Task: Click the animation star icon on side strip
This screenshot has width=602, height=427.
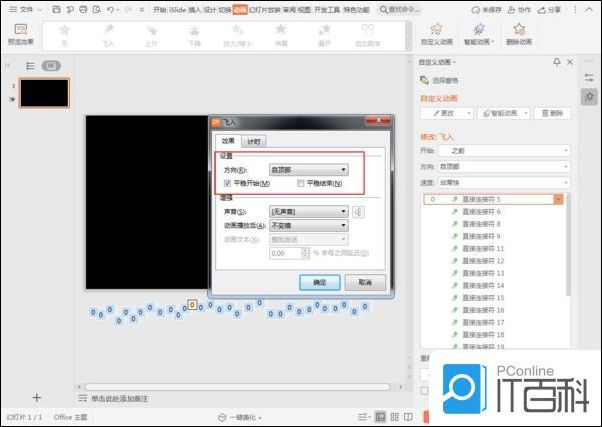Action: pos(589,97)
